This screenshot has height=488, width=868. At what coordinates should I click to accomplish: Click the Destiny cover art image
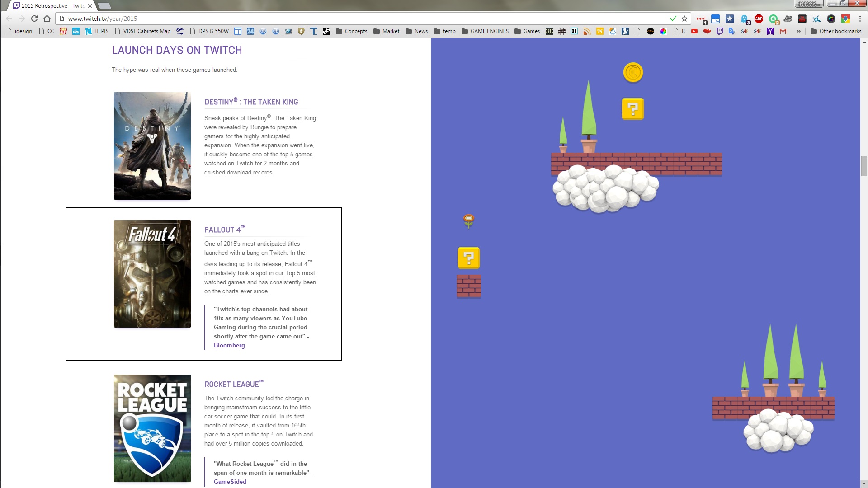152,146
